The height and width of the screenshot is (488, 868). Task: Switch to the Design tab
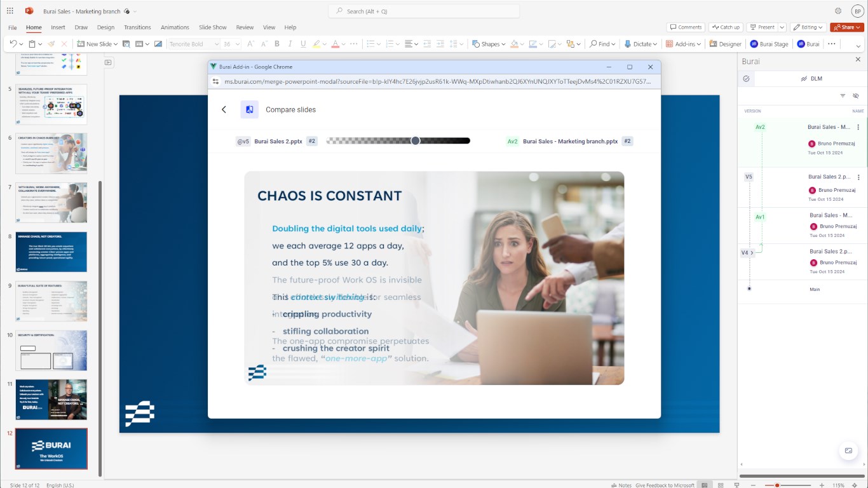(x=105, y=27)
